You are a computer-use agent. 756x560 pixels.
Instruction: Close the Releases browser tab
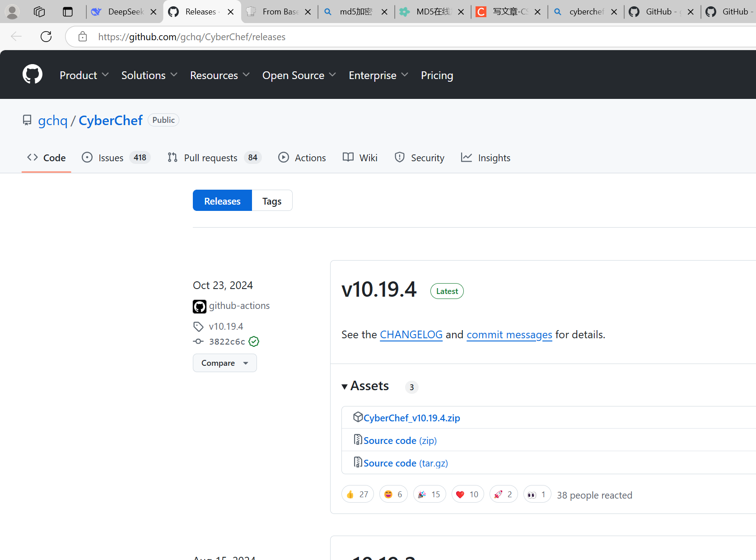coord(231,12)
